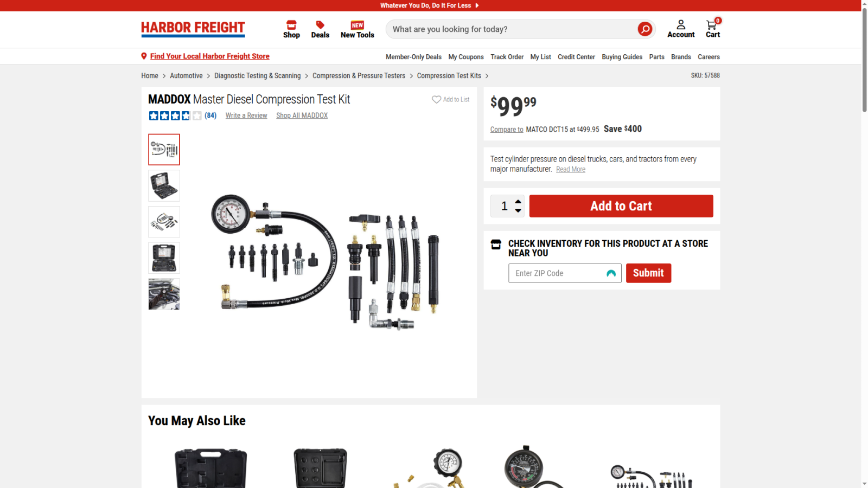Click the location pin store icon
The image size is (868, 488).
[x=144, y=56]
